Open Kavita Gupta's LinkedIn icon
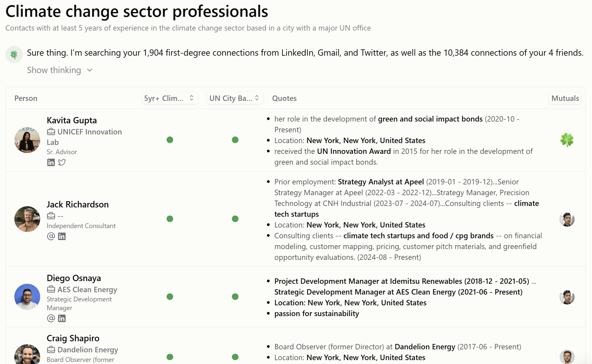This screenshot has width=592, height=364. [51, 162]
